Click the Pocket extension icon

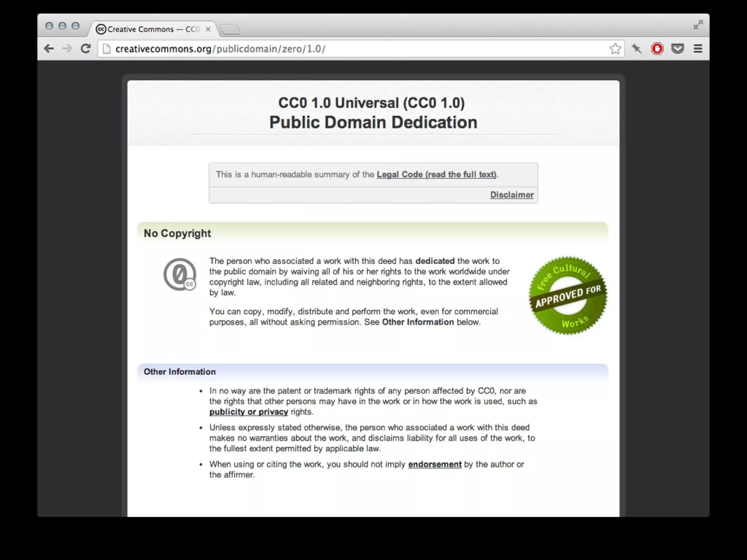click(x=677, y=48)
